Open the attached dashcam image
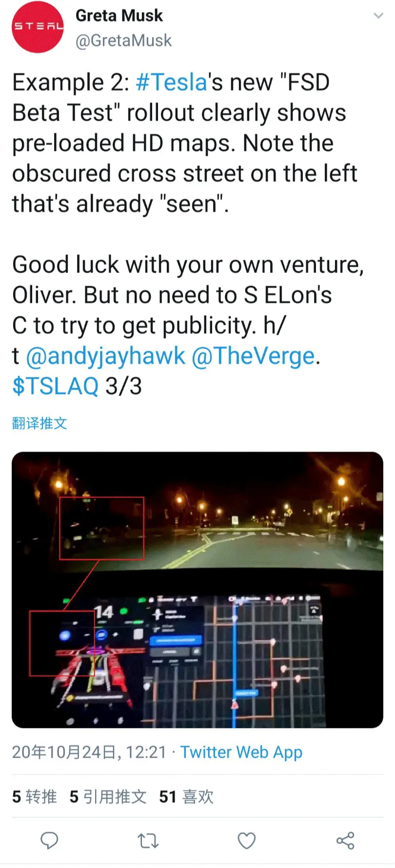This screenshot has height=868, width=395. click(x=197, y=590)
